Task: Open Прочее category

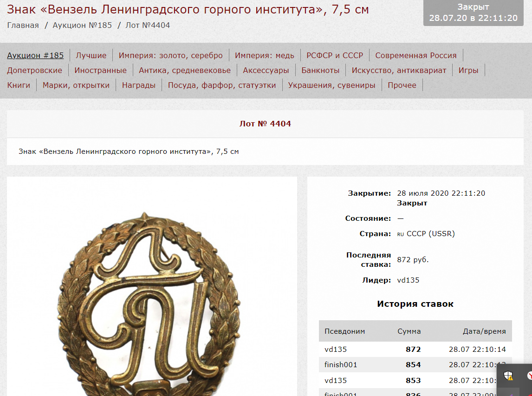Action: 402,85
